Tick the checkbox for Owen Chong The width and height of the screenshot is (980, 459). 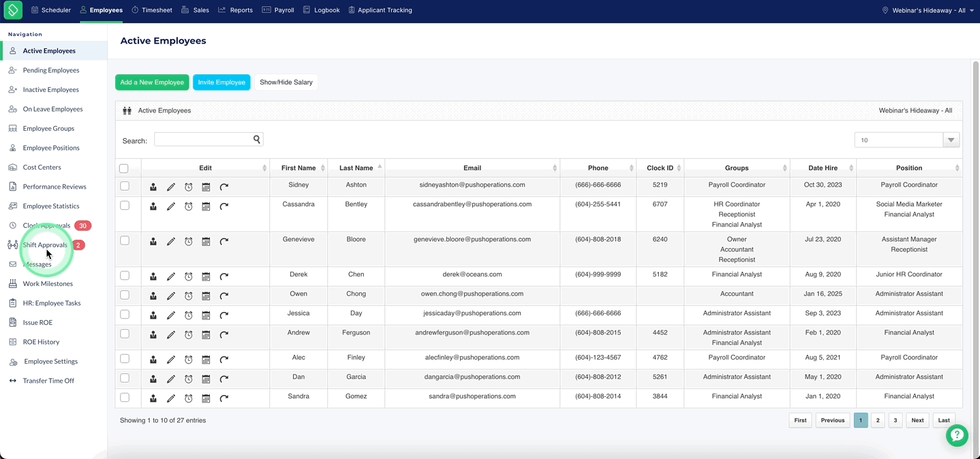pyautogui.click(x=125, y=295)
